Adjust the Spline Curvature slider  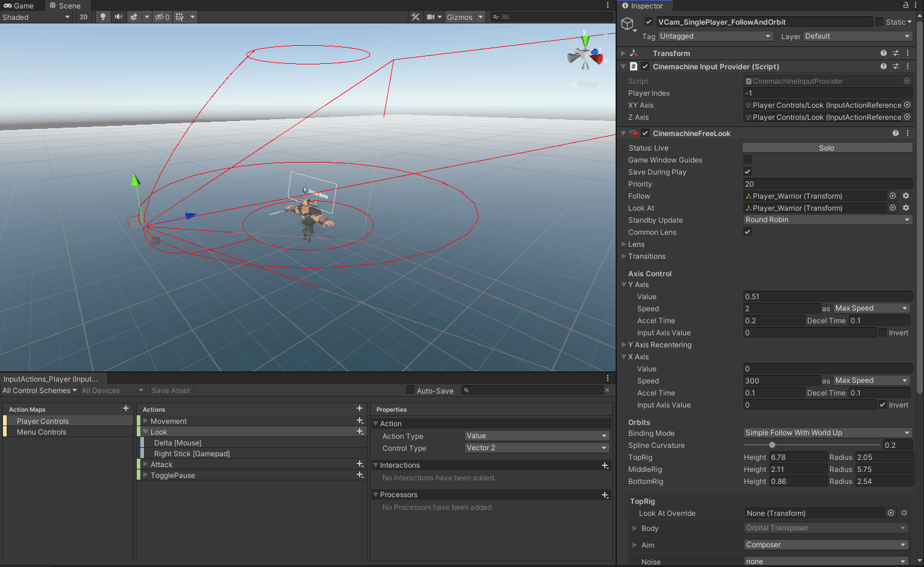772,445
